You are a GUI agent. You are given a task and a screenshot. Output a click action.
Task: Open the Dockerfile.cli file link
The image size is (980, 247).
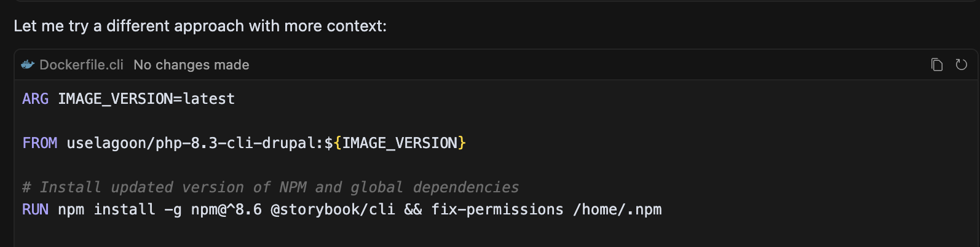(x=81, y=65)
